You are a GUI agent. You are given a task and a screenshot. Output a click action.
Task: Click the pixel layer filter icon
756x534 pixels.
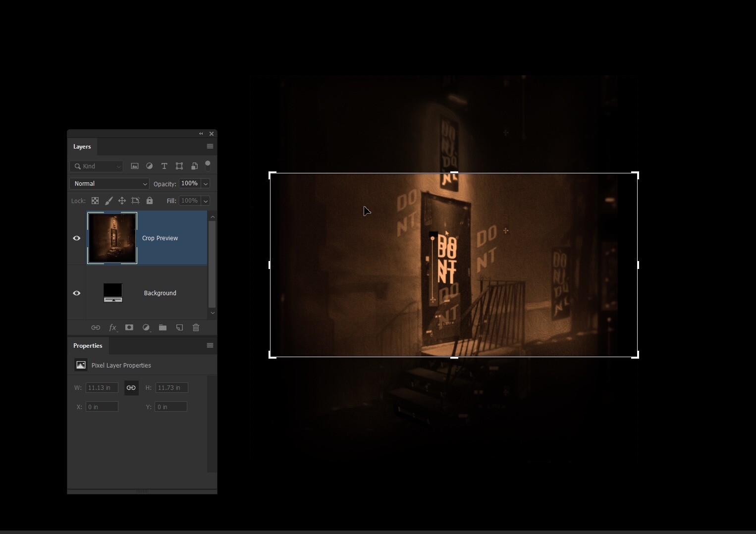coord(134,166)
